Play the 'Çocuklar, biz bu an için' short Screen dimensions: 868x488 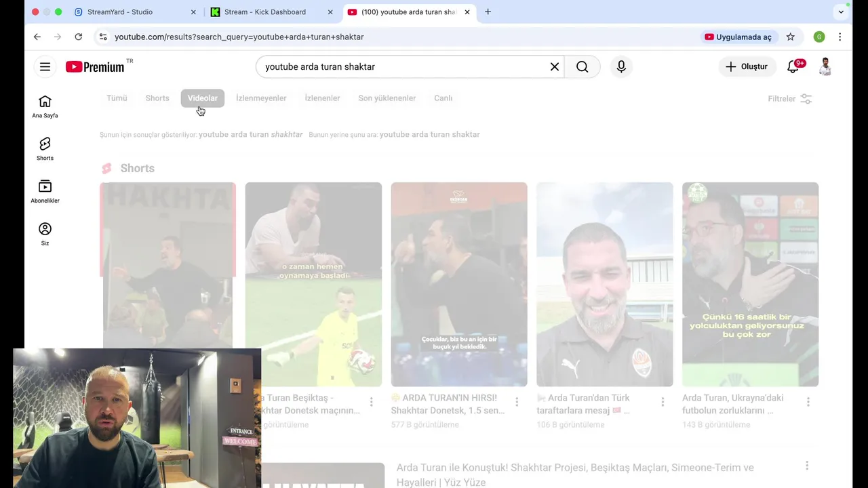pos(459,284)
